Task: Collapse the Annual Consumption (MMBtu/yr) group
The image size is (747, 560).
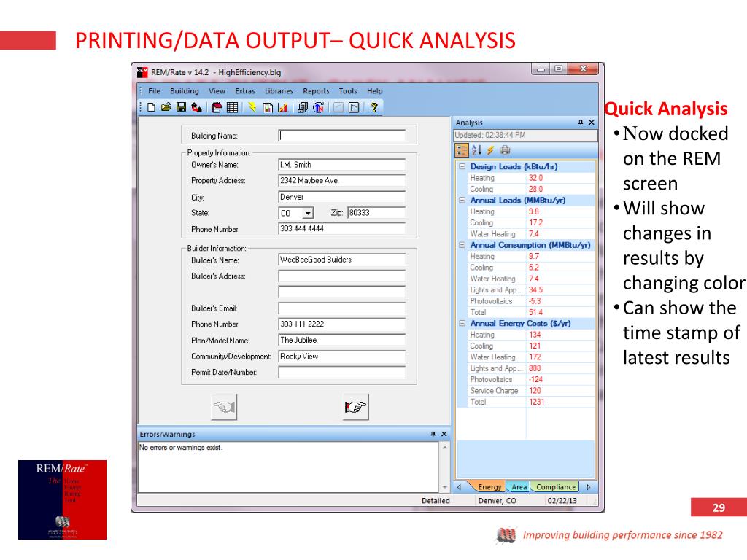Action: click(x=462, y=245)
